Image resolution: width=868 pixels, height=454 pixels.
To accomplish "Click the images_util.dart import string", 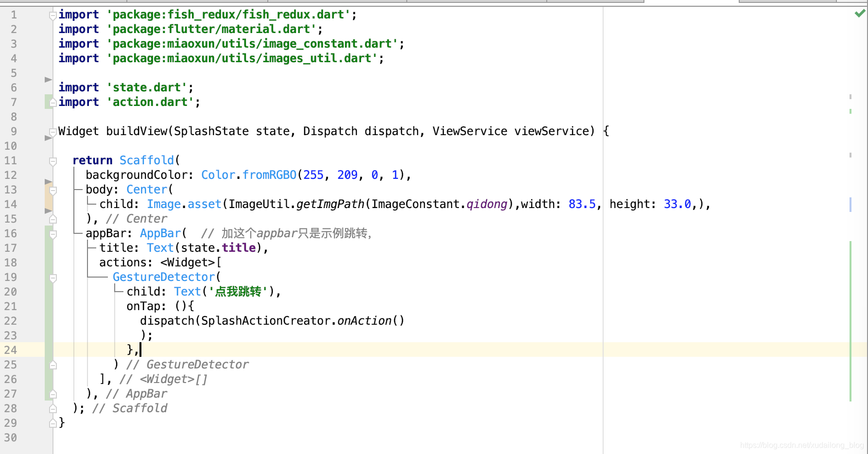I will click(243, 58).
